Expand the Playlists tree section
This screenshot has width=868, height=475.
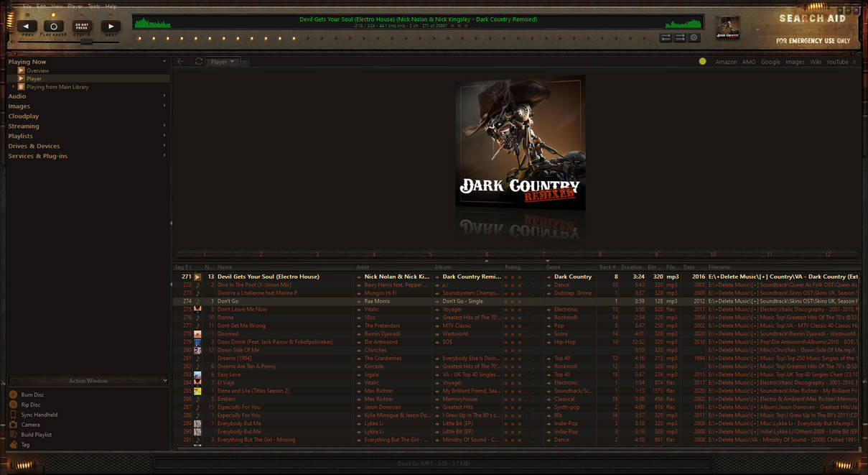click(x=164, y=135)
